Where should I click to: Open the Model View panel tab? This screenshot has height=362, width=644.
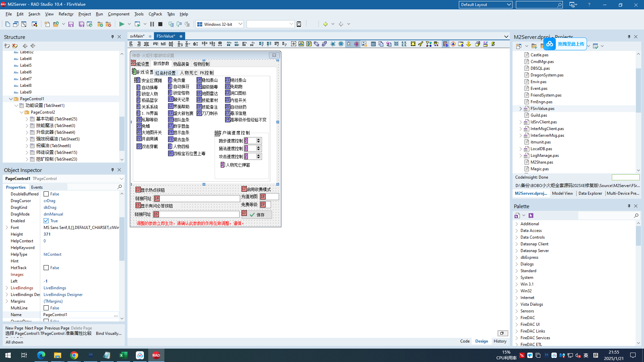tap(562, 193)
